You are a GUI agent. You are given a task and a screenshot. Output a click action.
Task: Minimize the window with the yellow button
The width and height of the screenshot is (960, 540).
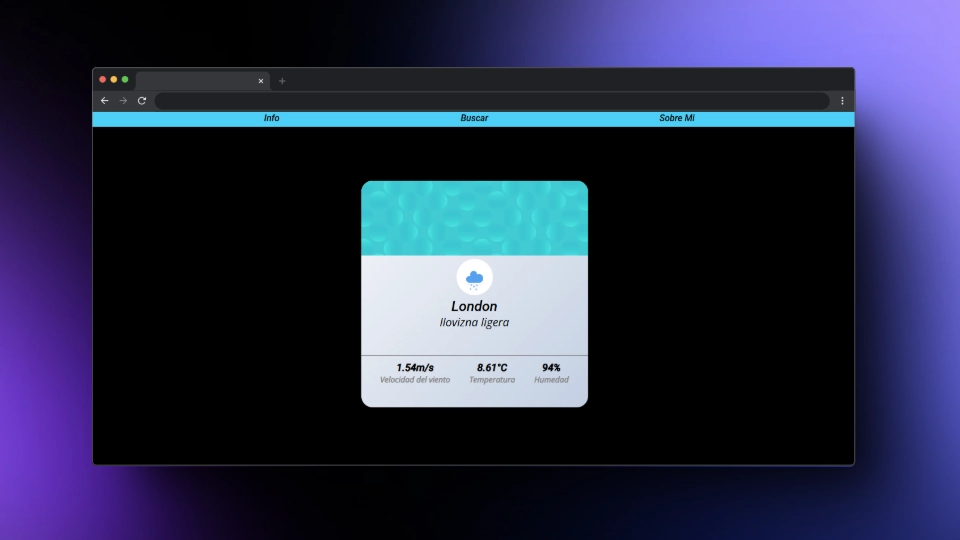114,80
